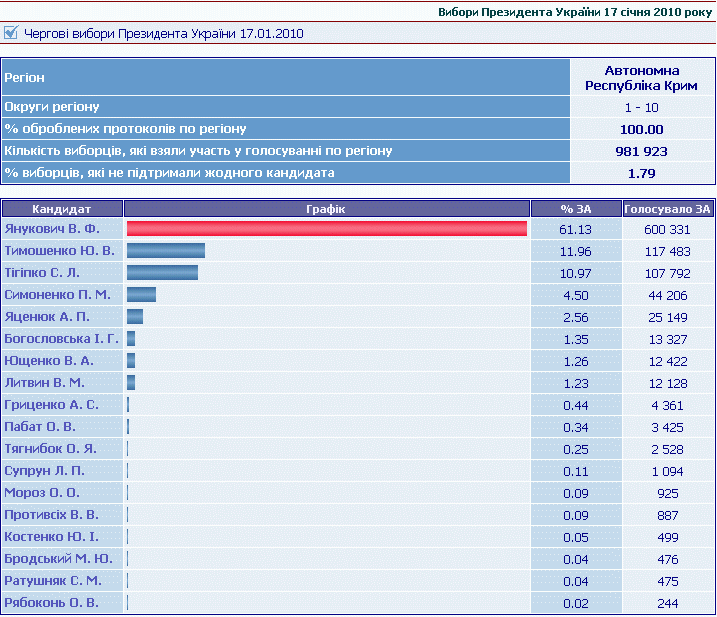The height and width of the screenshot is (617, 717).
Task: Click the Округи регіону row label
Action: (52, 107)
